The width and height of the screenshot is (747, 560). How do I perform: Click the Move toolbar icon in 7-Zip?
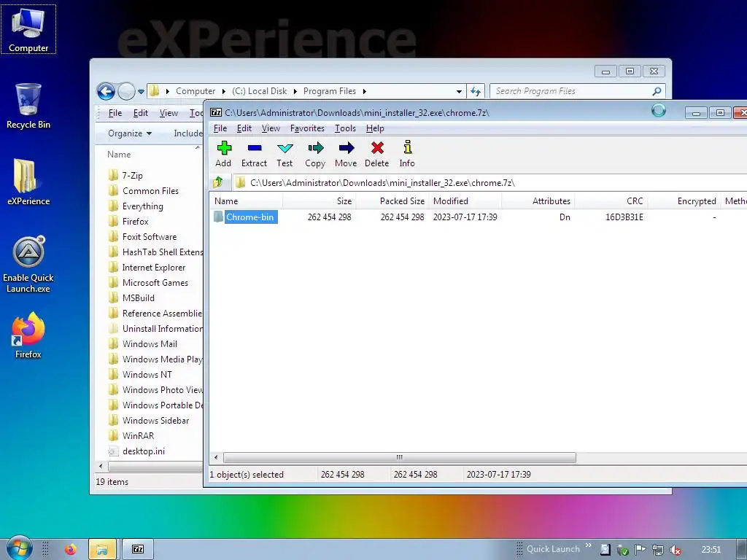346,155
